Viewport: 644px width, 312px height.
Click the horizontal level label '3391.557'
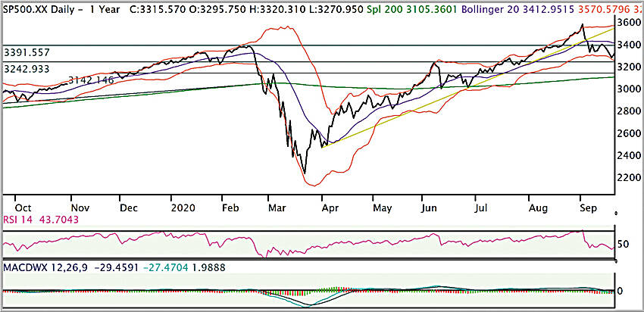[x=27, y=52]
